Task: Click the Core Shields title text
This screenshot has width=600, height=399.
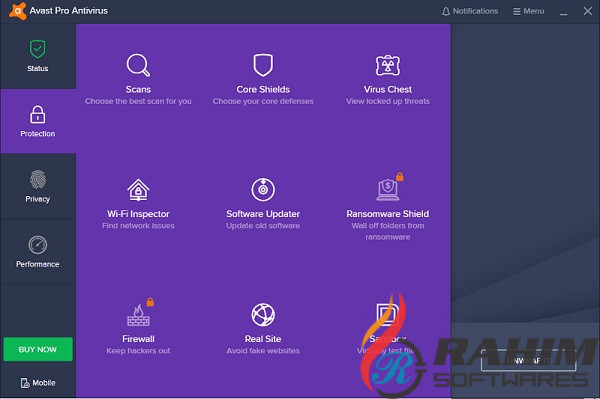Action: 263,89
